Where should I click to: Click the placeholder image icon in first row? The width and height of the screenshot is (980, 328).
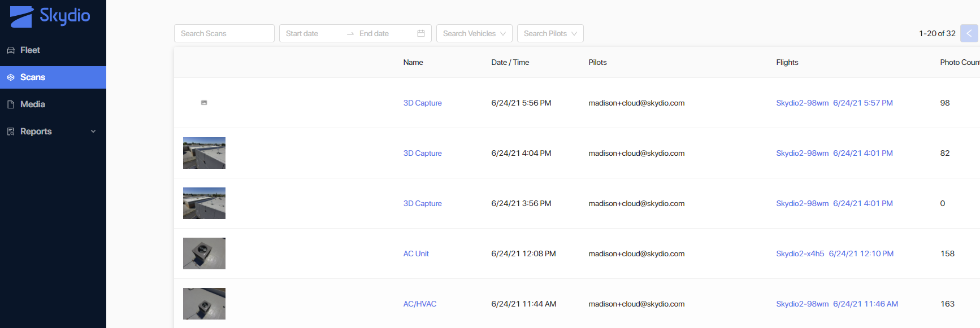point(204,103)
